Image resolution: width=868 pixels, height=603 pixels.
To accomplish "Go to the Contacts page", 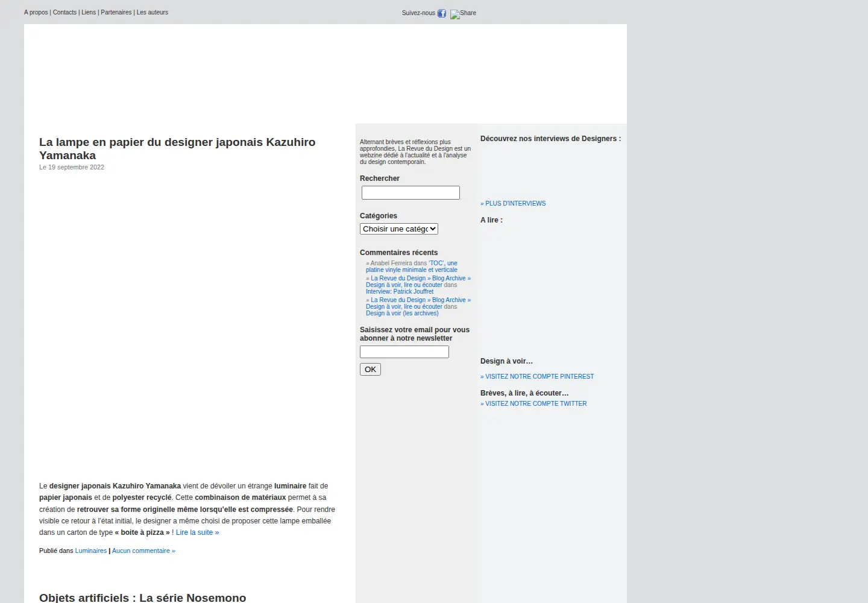I will (x=64, y=12).
